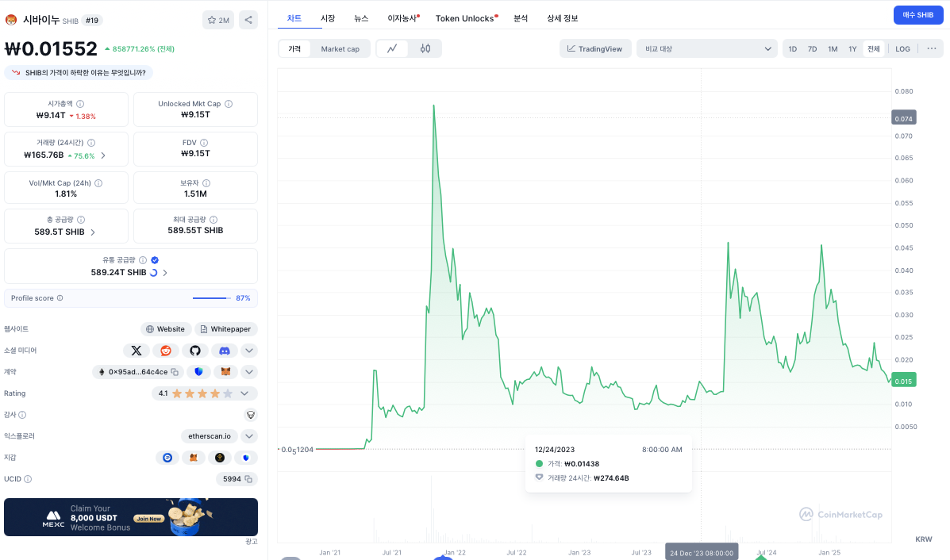Click the blue shield wallet in the 지갑 row
This screenshot has width=950, height=560.
[246, 458]
